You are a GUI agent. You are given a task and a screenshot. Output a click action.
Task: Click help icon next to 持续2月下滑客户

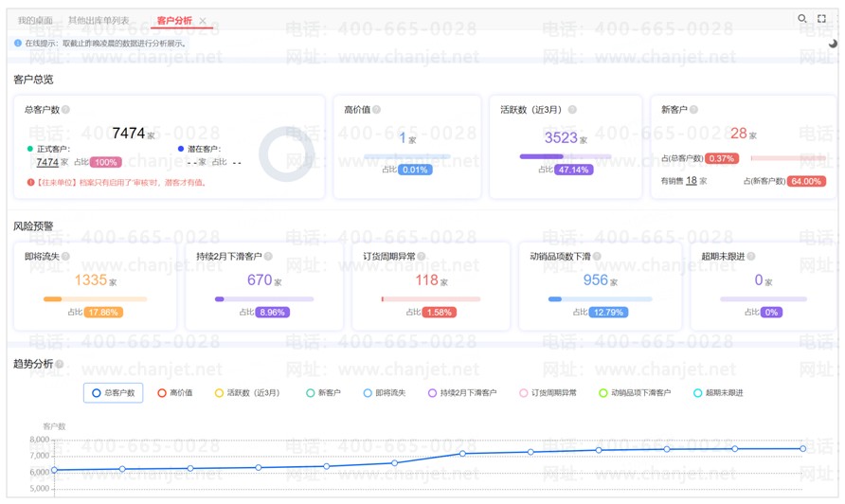268,256
